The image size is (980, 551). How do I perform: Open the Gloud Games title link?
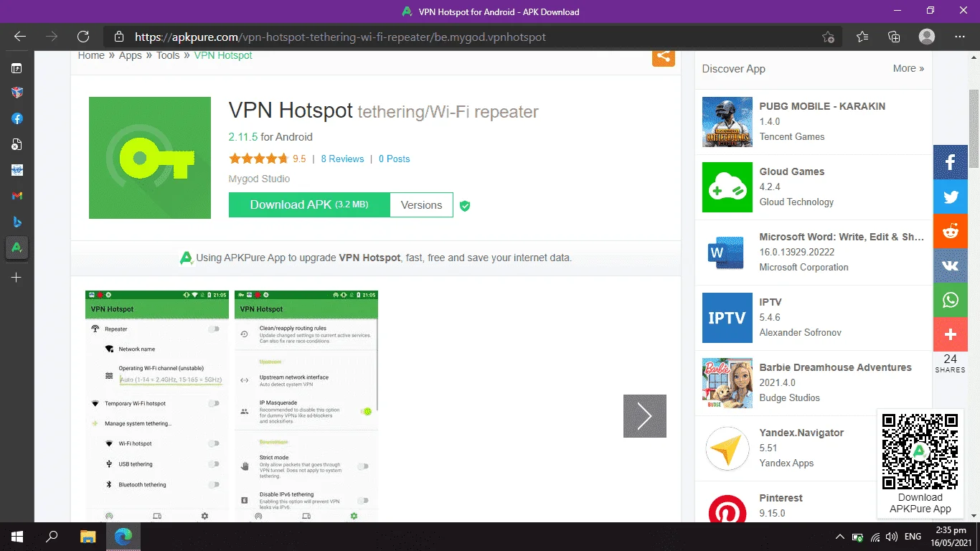pos(792,171)
